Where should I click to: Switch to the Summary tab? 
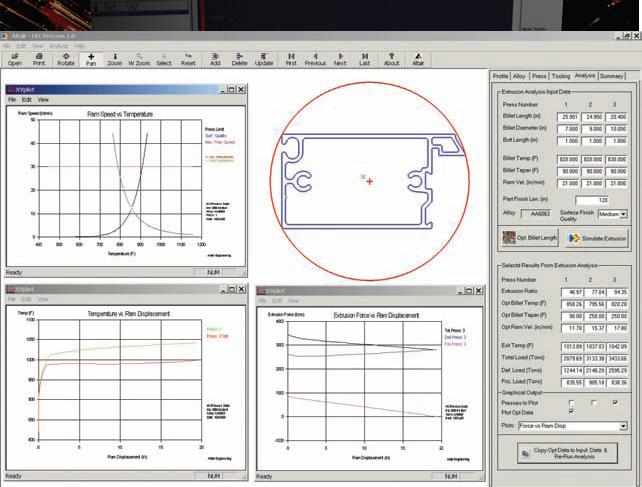click(612, 76)
